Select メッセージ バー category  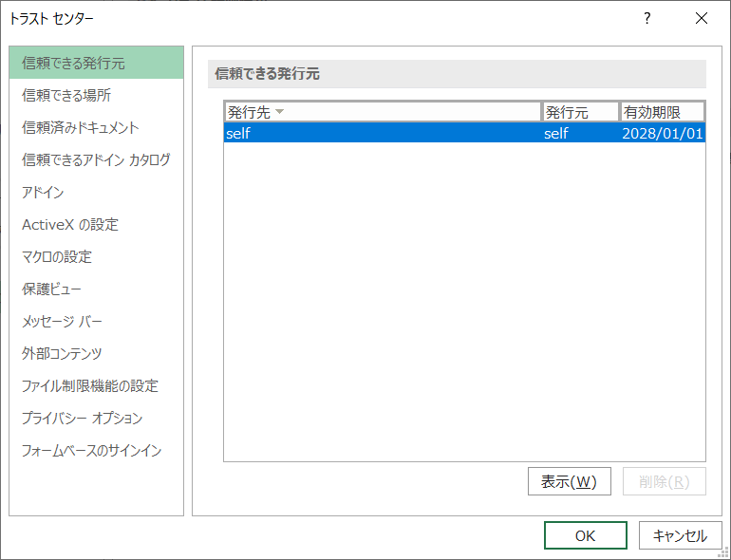click(96, 321)
